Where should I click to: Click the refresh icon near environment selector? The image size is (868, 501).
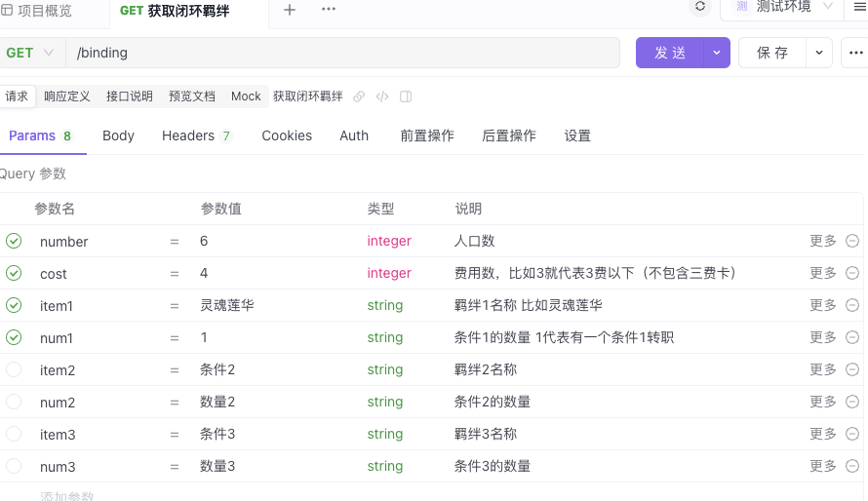point(699,7)
